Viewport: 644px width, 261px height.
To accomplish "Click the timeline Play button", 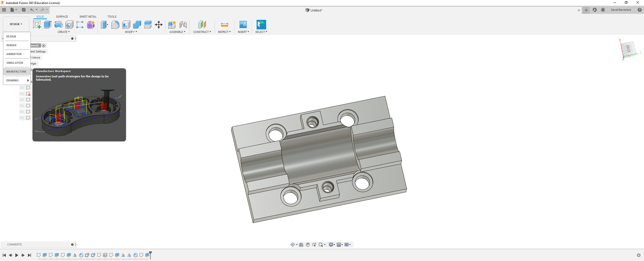I will pos(17,255).
